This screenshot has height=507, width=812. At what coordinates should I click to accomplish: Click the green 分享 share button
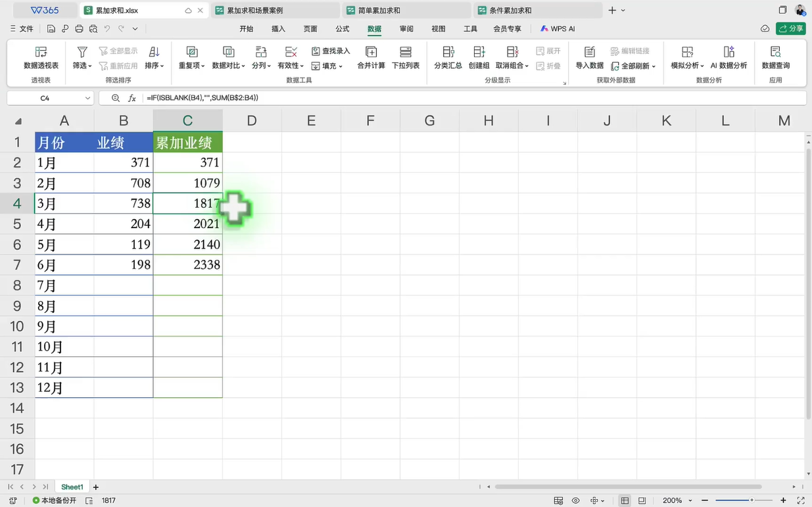pyautogui.click(x=790, y=28)
